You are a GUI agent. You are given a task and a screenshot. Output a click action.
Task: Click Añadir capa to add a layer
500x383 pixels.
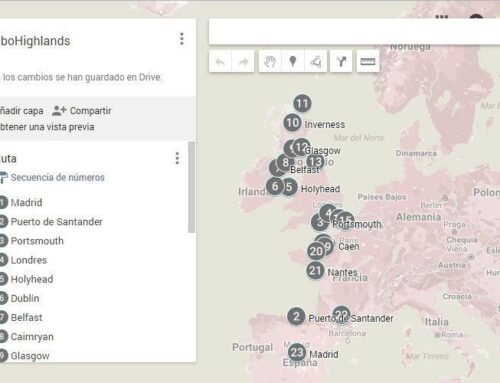[22, 111]
